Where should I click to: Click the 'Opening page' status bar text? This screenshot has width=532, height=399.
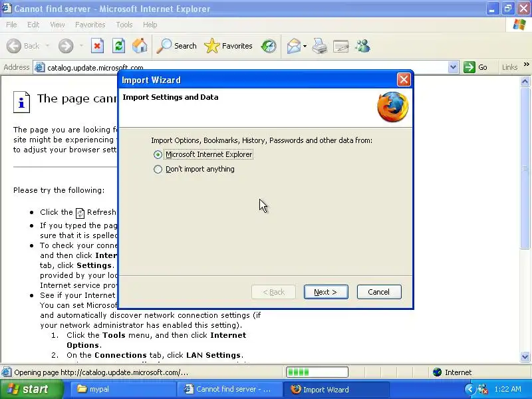pos(101,372)
